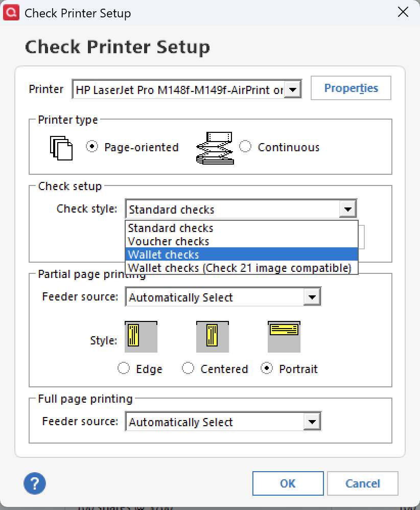Select the Edge style check thumbnail
This screenshot has width=420, height=510.
[x=141, y=337]
